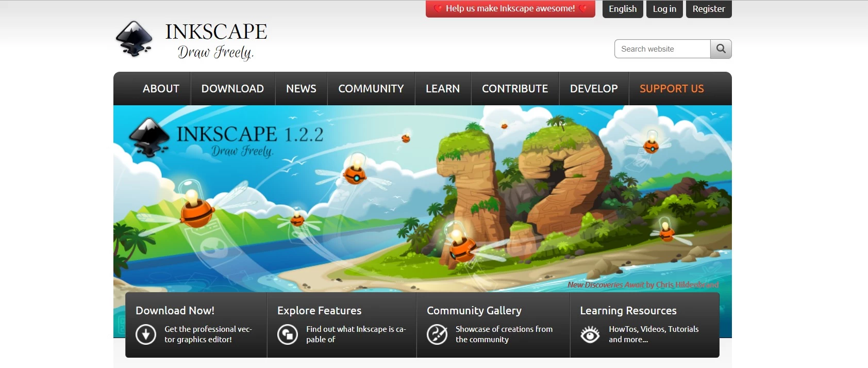Click the left heart in donation banner

point(438,9)
